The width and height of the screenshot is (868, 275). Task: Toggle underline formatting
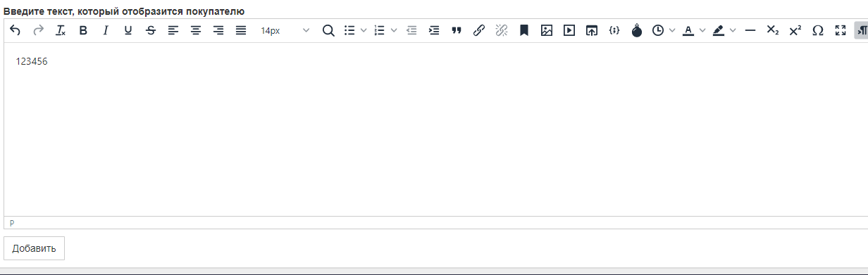pyautogui.click(x=128, y=30)
